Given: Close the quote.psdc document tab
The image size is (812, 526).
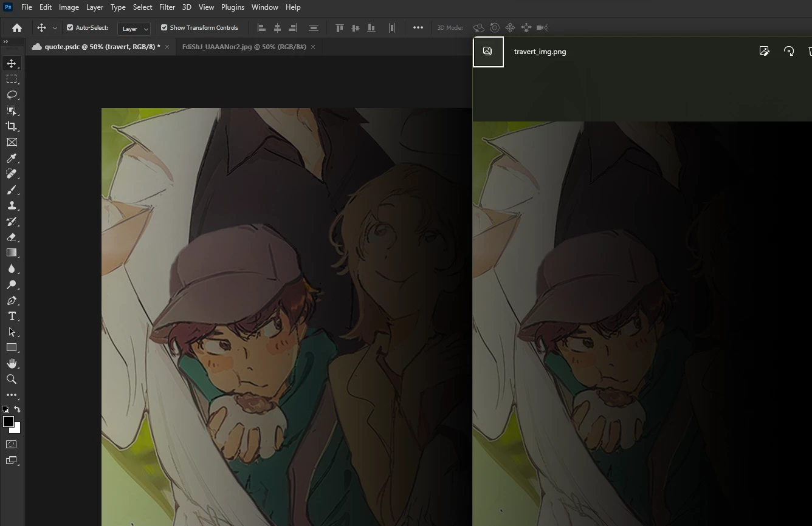Looking at the screenshot, I should click(167, 47).
